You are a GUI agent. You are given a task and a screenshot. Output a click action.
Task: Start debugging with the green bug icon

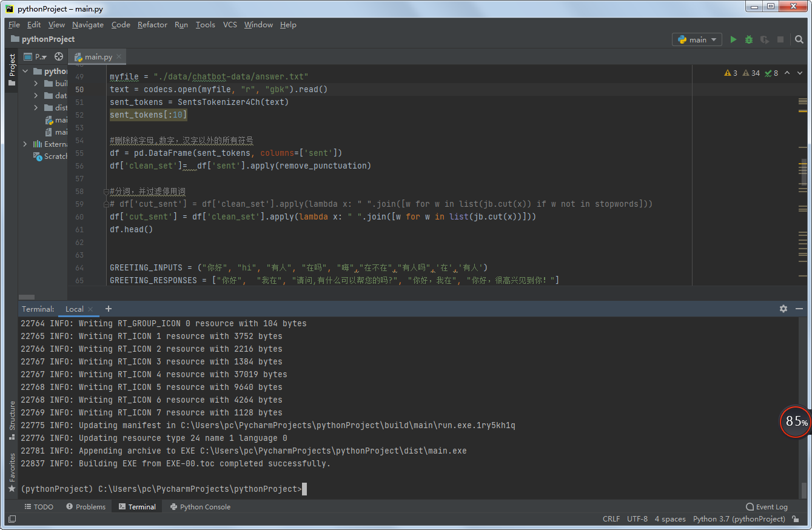tap(749, 39)
